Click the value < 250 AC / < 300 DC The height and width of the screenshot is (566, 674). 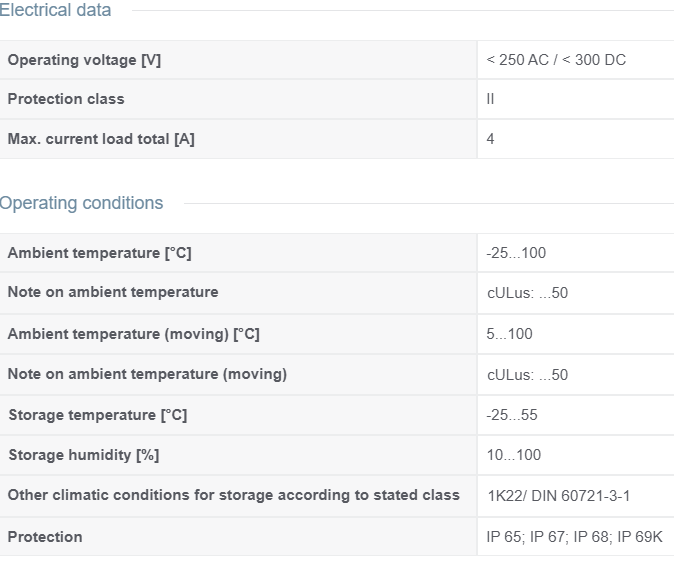tap(556, 60)
